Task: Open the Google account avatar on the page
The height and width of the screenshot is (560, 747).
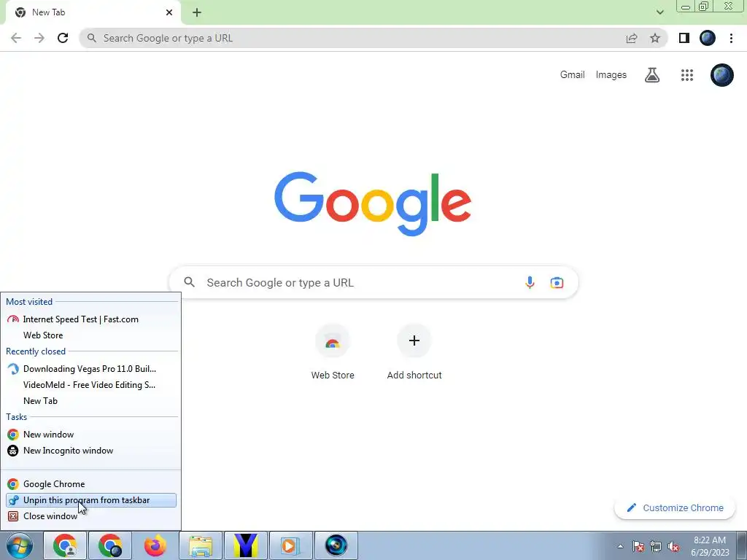Action: 722,75
